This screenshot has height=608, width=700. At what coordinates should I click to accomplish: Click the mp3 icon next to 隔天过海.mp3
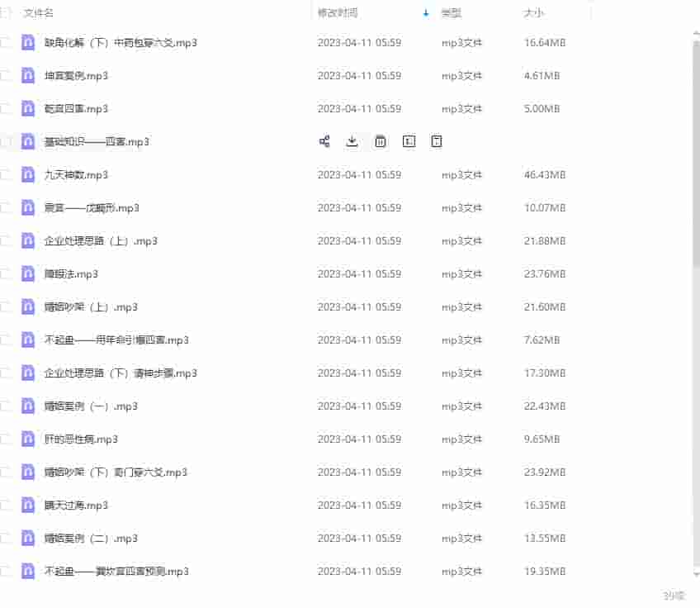27,505
